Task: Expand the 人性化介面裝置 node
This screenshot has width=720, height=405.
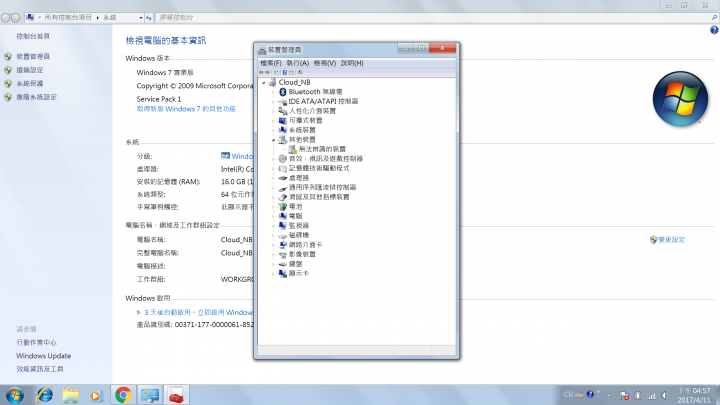Action: 274,111
